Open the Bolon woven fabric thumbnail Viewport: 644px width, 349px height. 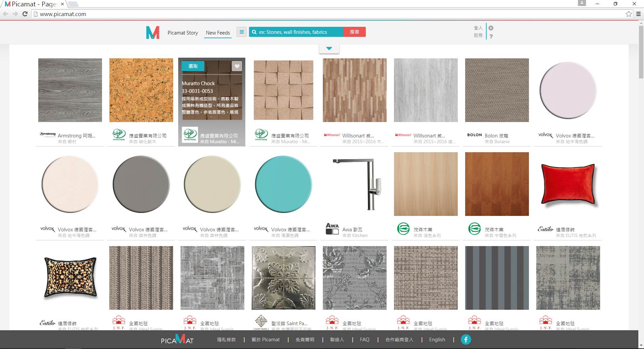(497, 90)
